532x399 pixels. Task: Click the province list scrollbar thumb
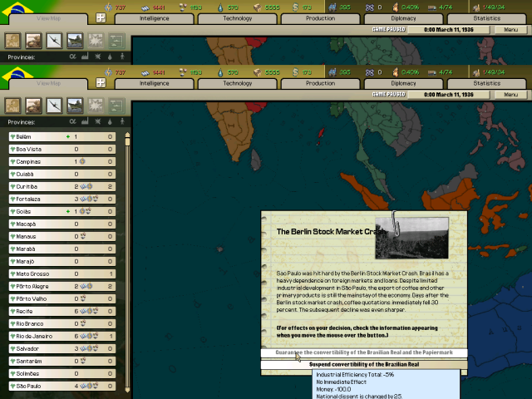tap(127, 141)
